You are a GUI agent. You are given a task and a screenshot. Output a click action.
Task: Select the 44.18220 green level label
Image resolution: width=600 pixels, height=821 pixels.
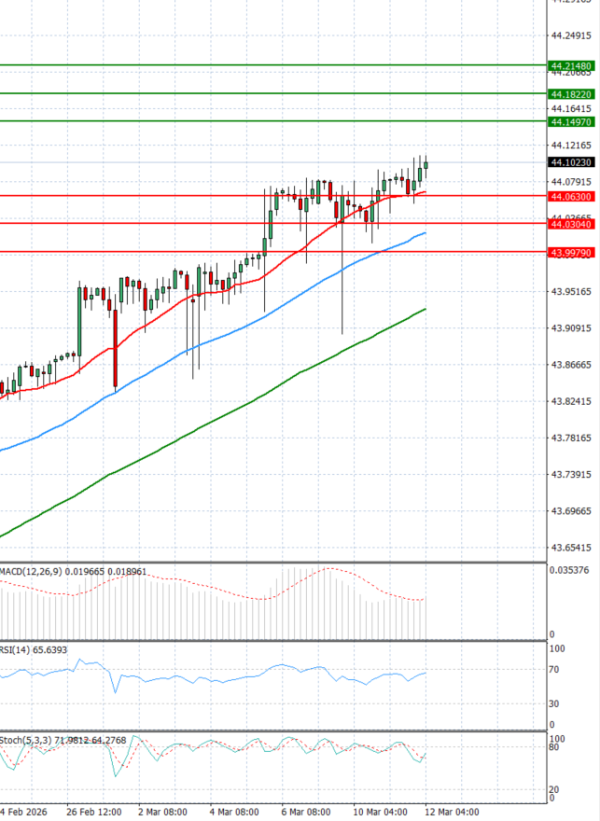pos(571,94)
